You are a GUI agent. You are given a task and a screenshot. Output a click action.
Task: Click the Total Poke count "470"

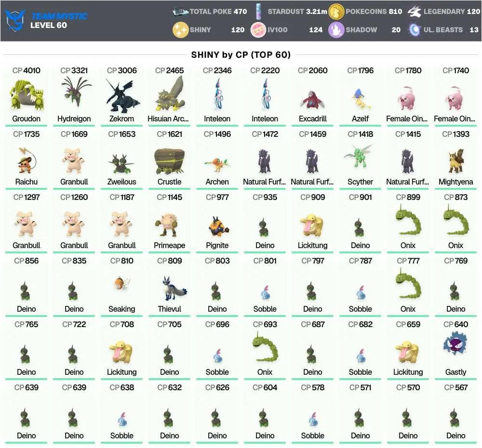(x=241, y=12)
